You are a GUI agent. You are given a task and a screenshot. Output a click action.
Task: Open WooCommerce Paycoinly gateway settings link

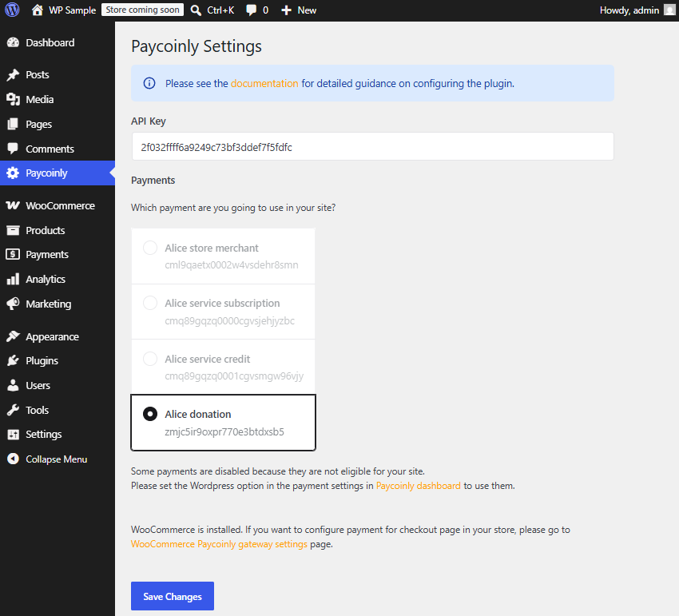(x=219, y=543)
